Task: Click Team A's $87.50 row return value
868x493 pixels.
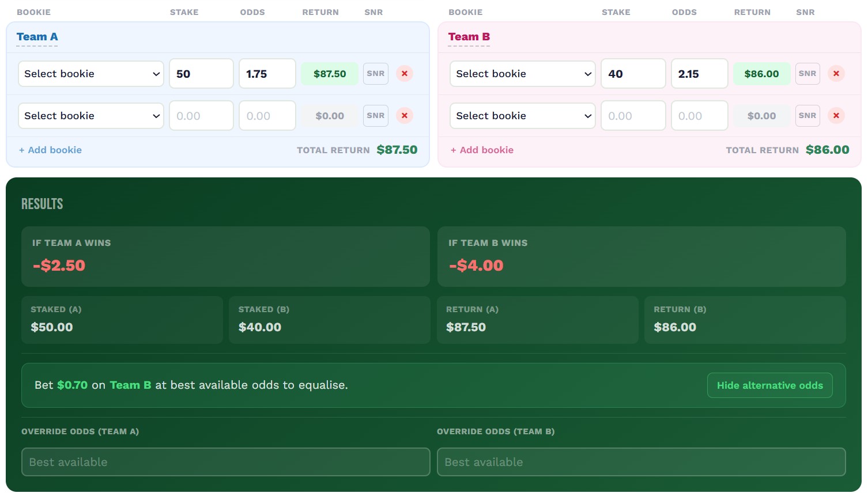Action: (x=330, y=74)
